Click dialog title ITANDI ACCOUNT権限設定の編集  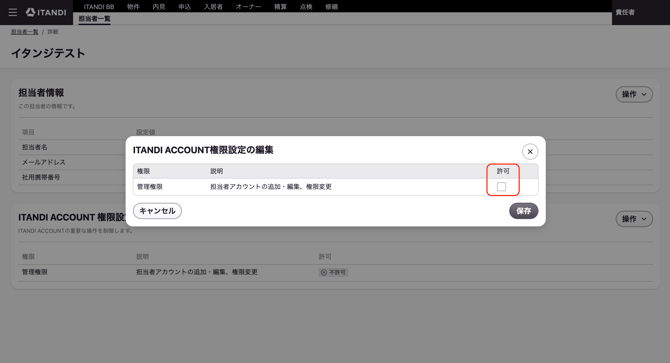(203, 150)
